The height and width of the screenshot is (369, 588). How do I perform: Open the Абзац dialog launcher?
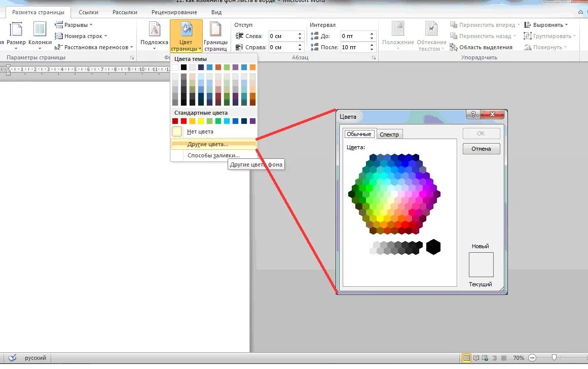374,58
